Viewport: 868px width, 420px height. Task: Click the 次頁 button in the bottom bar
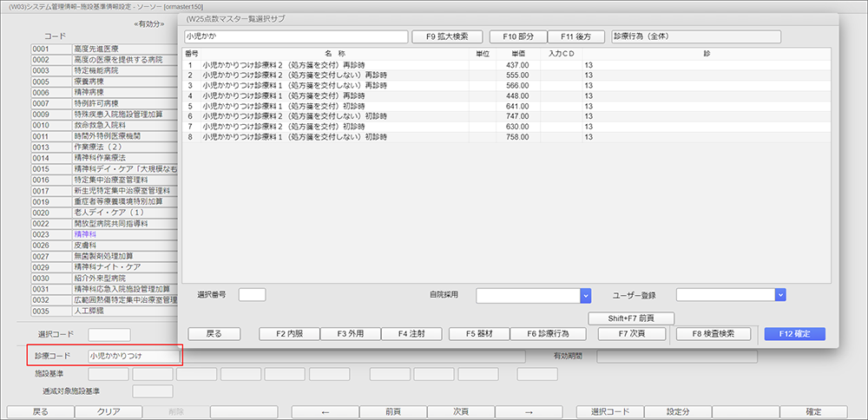[x=461, y=412]
